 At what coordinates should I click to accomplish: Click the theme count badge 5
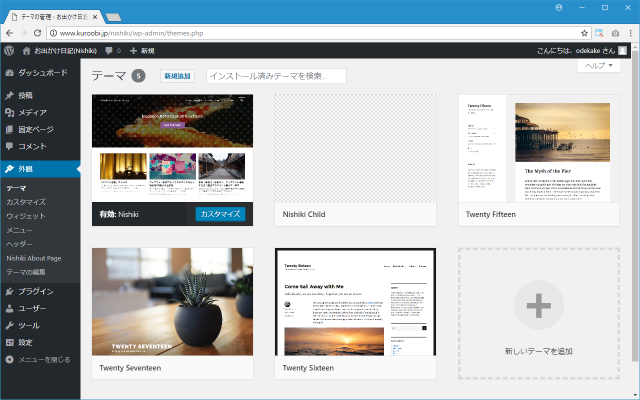point(138,76)
